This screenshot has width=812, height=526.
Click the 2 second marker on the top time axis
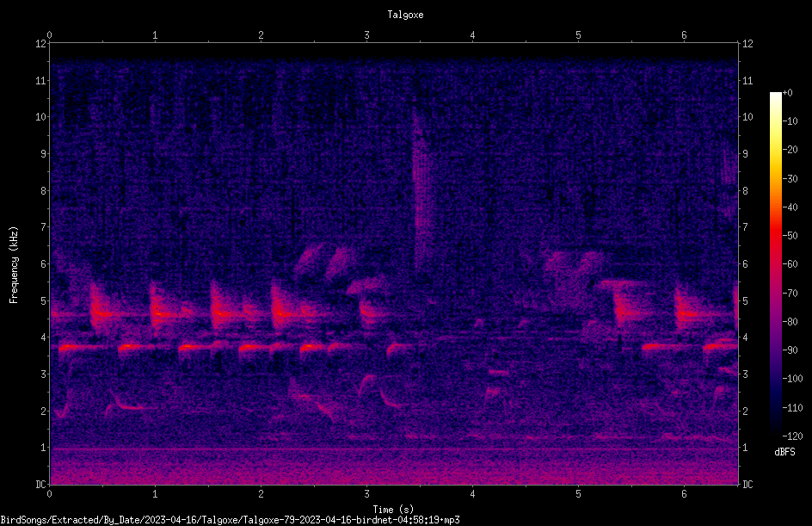(x=261, y=34)
